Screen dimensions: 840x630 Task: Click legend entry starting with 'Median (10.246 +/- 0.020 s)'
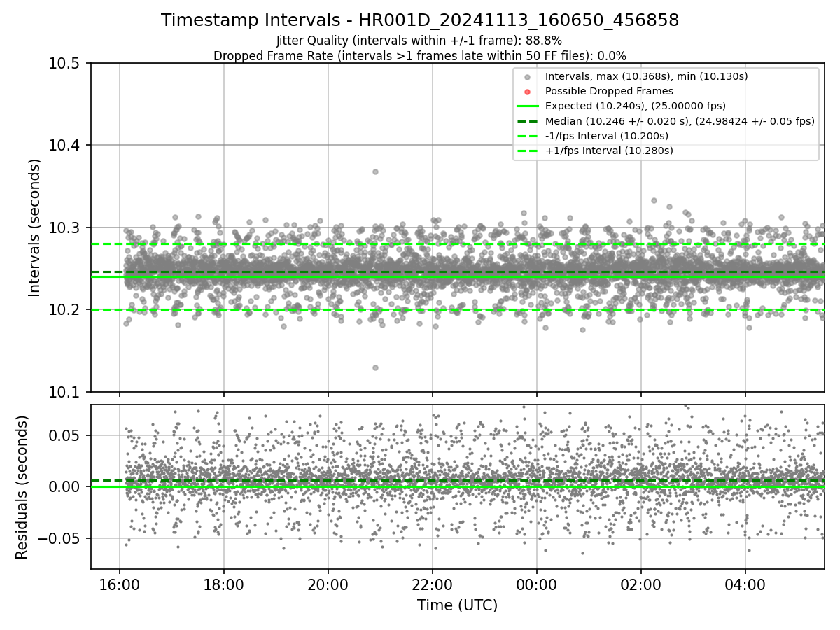pyautogui.click(x=680, y=121)
